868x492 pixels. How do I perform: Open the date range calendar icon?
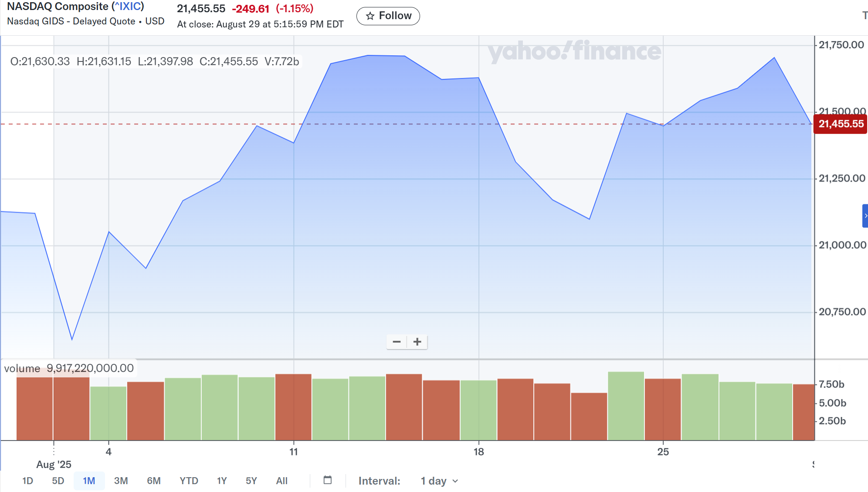[328, 480]
